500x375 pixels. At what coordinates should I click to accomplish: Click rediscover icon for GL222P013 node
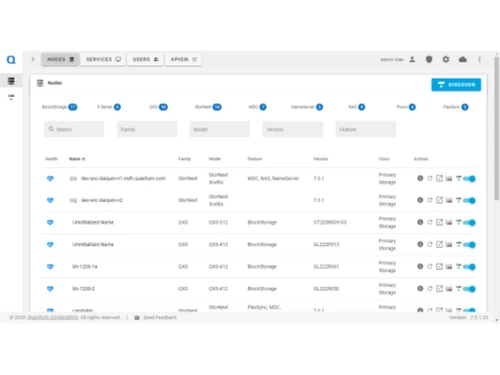click(x=459, y=244)
